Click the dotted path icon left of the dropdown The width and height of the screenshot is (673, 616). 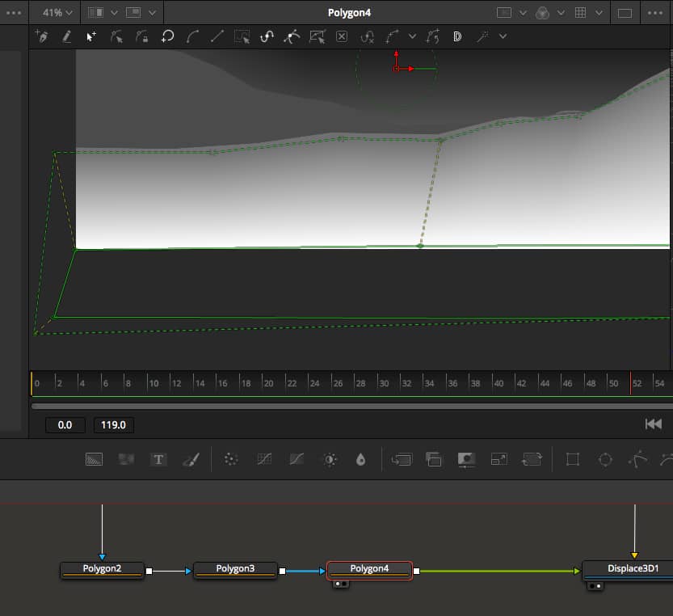(x=392, y=36)
